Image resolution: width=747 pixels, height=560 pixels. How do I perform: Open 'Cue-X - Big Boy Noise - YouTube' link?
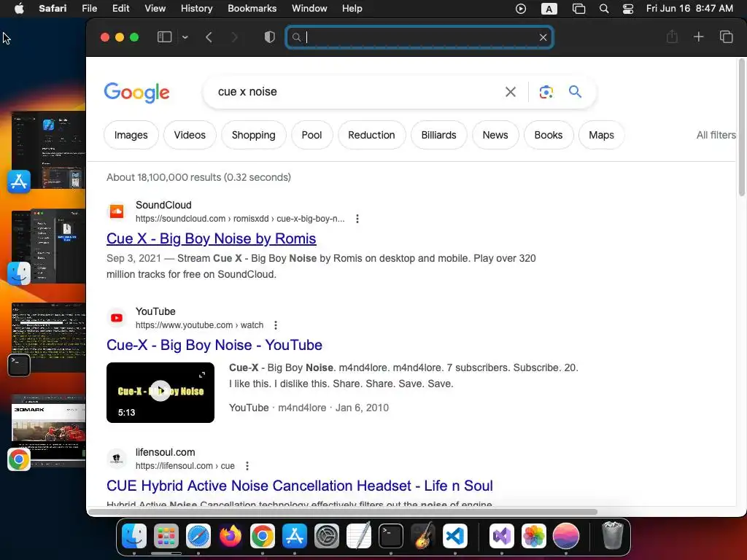[214, 345]
